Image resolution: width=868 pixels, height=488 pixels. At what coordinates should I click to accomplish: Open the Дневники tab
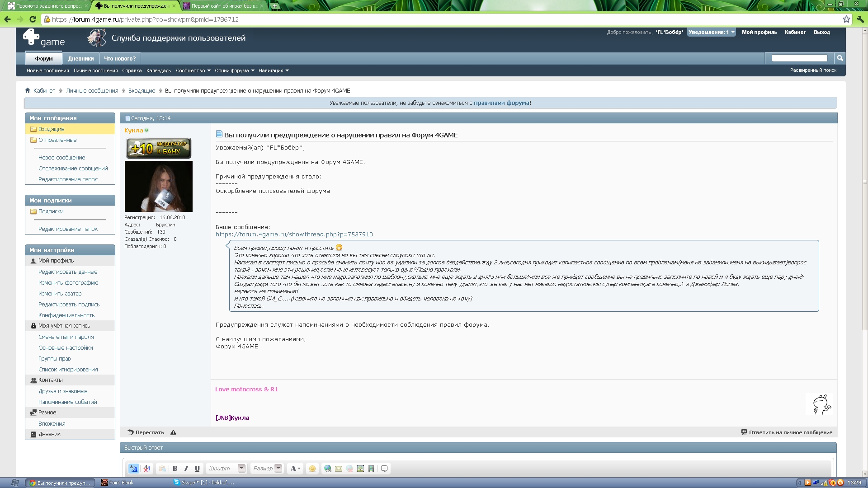(81, 59)
